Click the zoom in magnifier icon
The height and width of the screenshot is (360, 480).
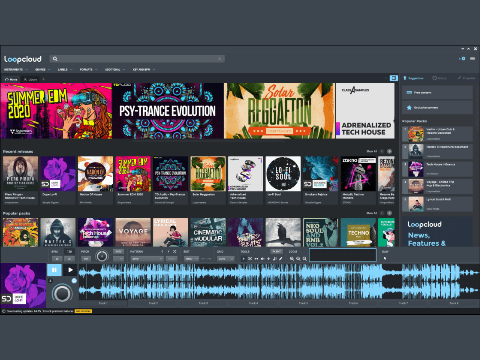(x=292, y=259)
